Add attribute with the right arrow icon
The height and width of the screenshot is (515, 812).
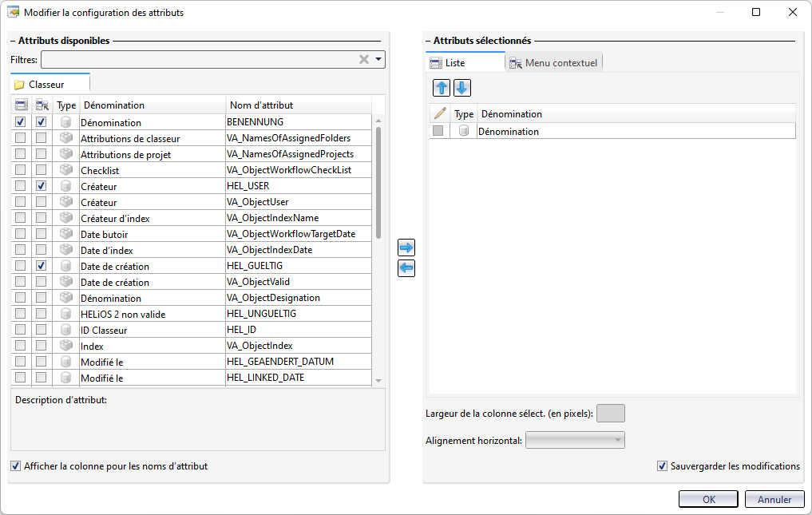pyautogui.click(x=406, y=248)
